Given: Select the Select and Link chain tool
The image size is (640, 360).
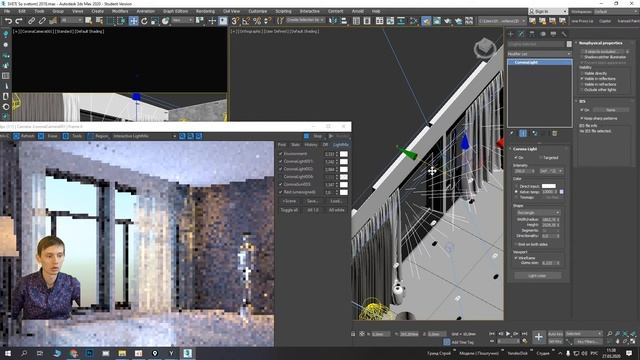Looking at the screenshot, I should [x=31, y=21].
